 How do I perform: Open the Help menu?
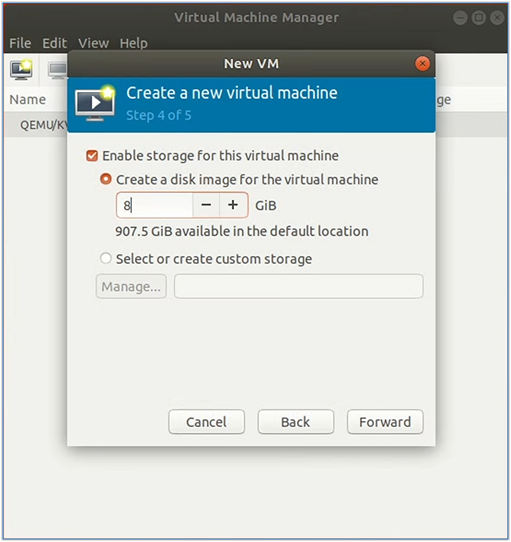[x=134, y=43]
